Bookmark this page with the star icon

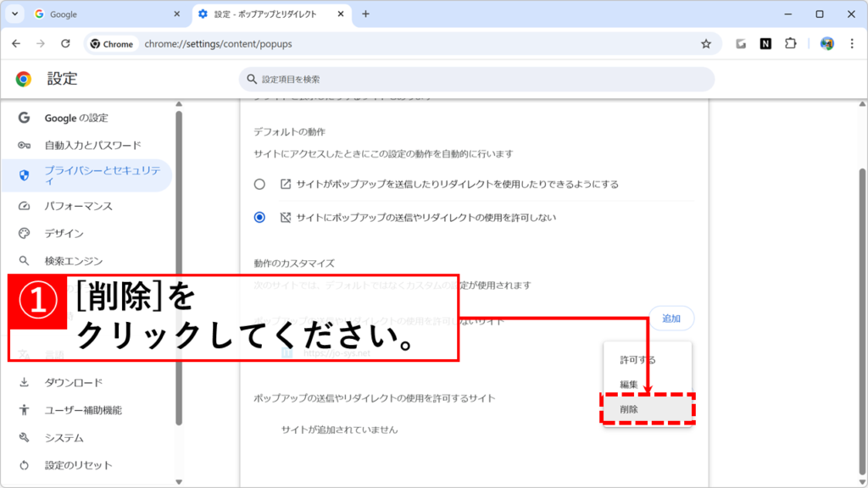[x=706, y=44]
